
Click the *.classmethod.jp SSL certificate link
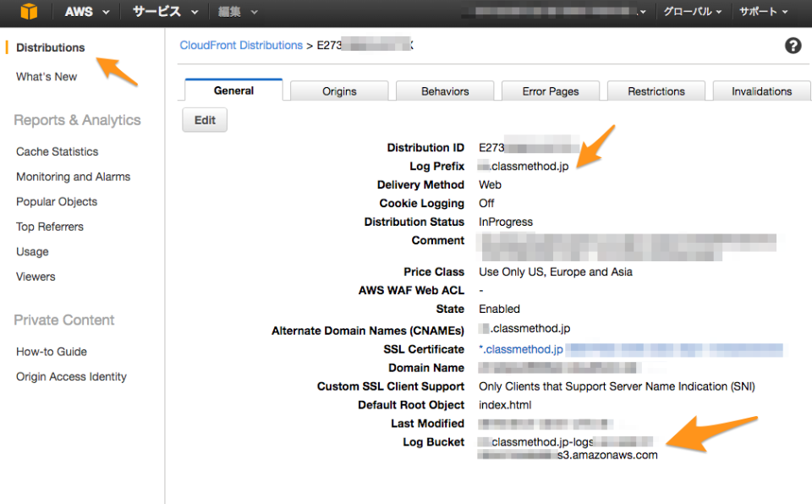coord(521,349)
